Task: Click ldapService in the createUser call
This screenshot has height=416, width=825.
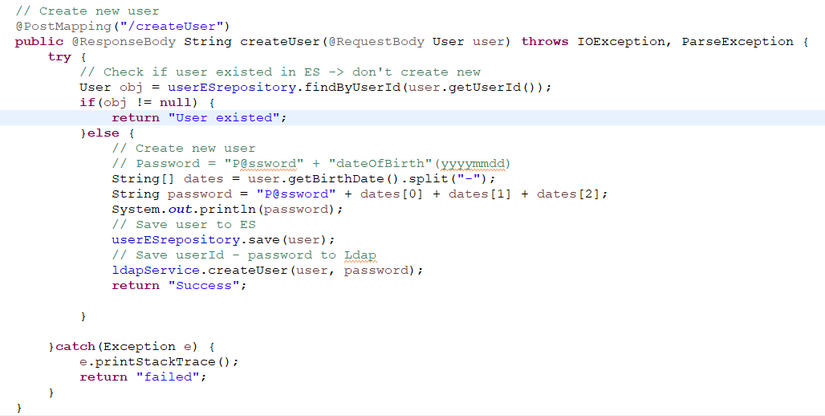Action: (155, 270)
